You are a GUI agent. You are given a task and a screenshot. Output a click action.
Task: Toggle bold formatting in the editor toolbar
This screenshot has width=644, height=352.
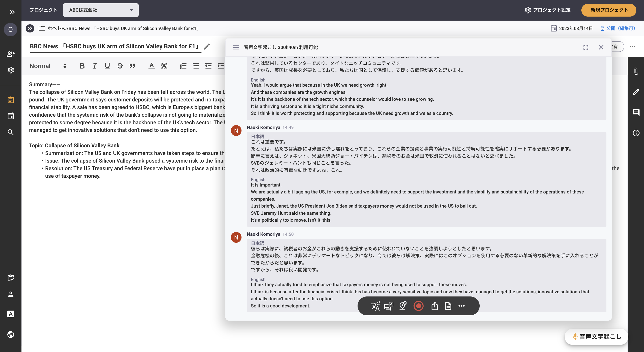click(x=82, y=66)
